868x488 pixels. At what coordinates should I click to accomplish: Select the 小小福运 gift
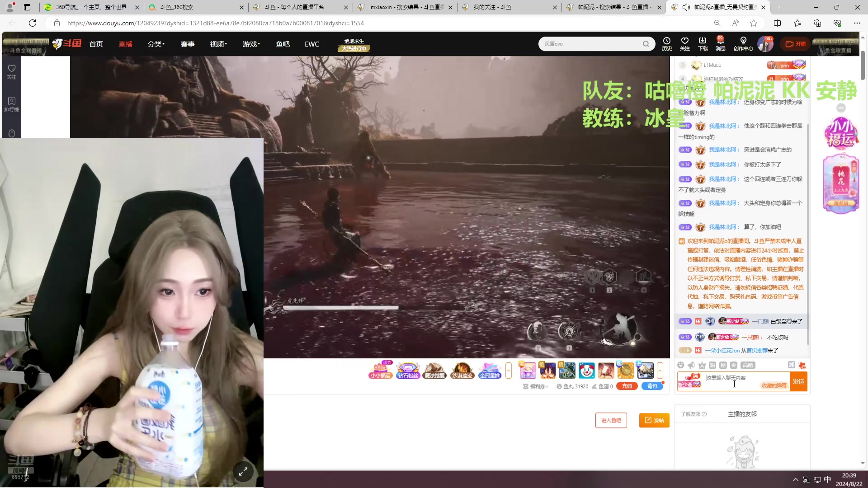381,370
